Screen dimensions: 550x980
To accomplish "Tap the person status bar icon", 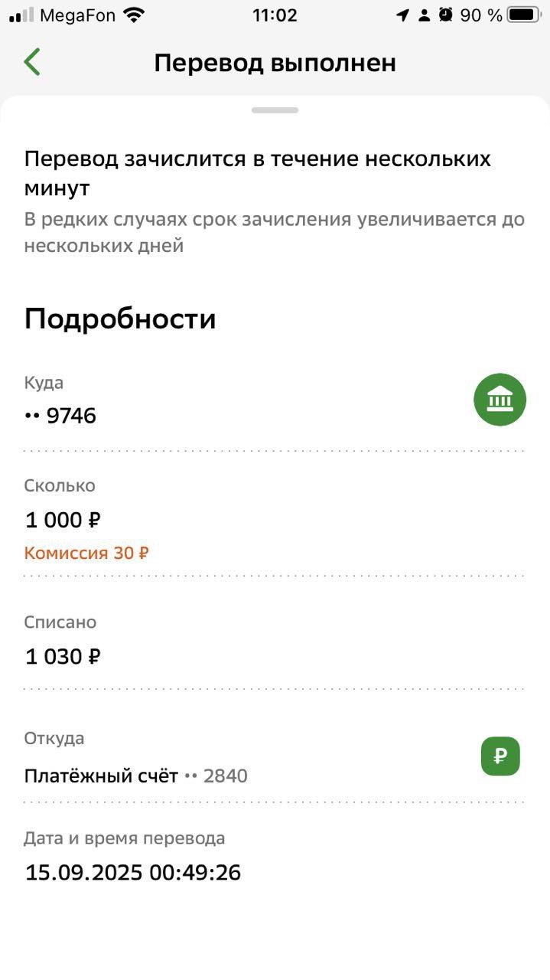I will 425,15.
